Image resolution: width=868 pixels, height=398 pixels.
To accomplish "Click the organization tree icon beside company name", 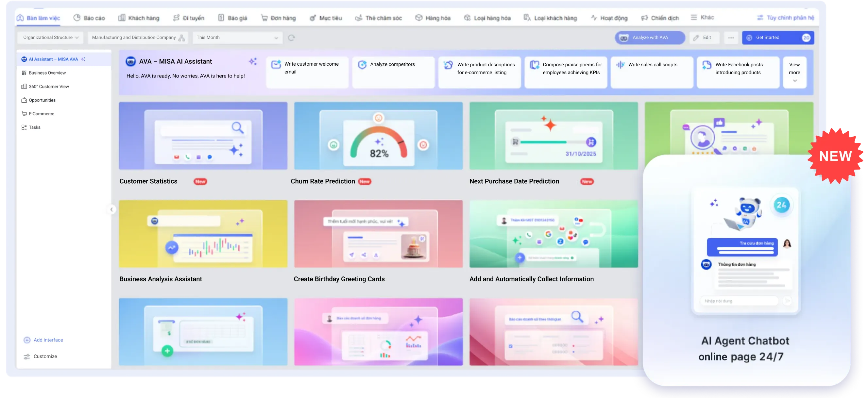I will 182,38.
